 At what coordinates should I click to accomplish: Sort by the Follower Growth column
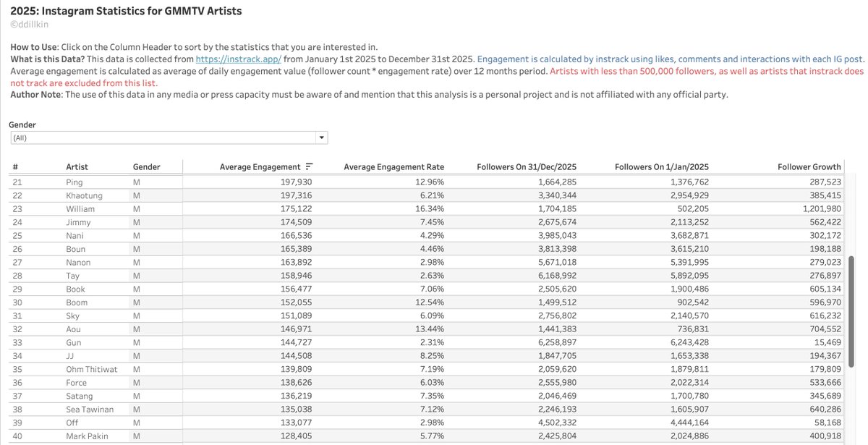[x=809, y=167]
